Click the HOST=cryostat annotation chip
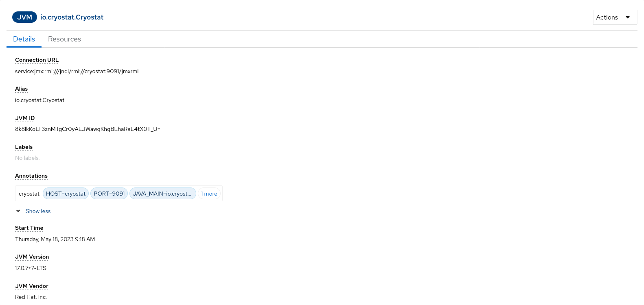644x305 pixels. point(66,194)
